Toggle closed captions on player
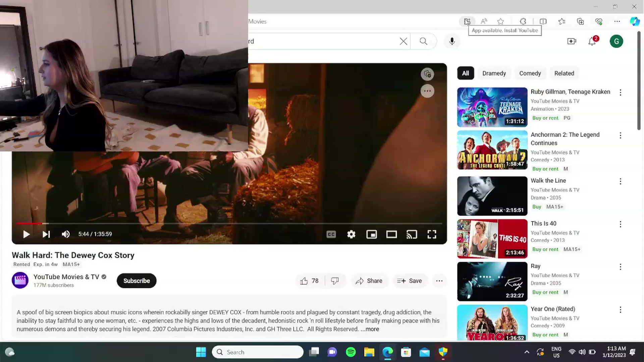 pos(331,234)
